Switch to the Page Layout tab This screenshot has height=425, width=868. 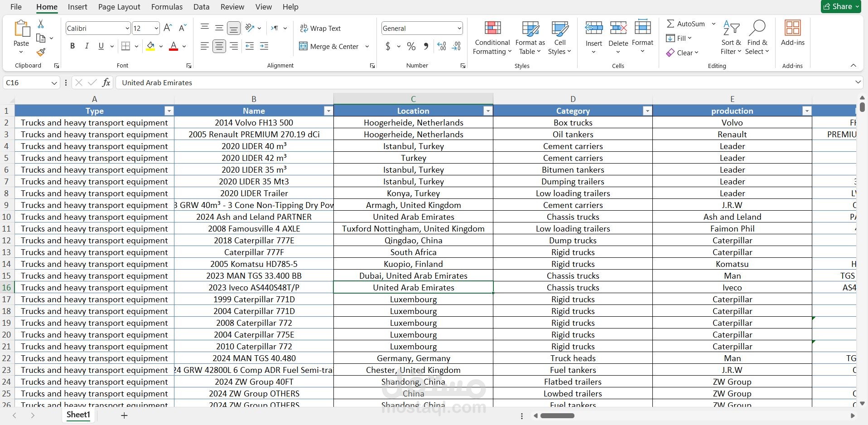click(119, 7)
